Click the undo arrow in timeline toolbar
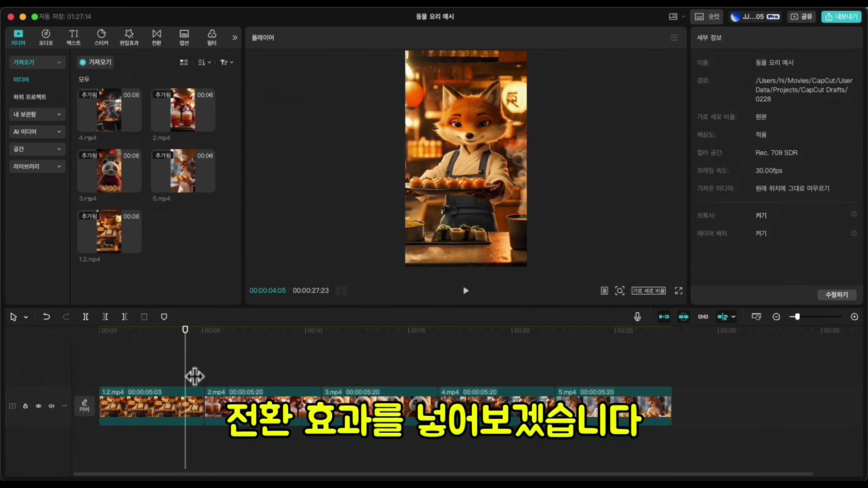The image size is (868, 488). coord(46,316)
